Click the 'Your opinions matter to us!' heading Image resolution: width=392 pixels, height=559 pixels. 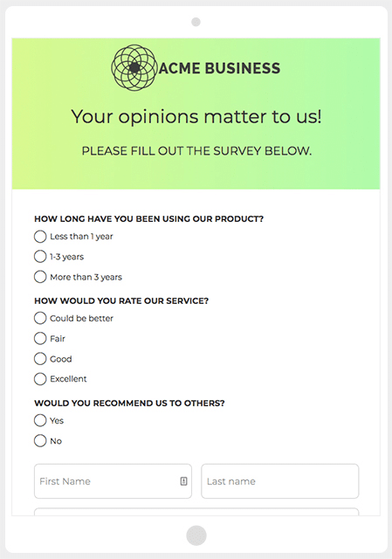coord(196,117)
